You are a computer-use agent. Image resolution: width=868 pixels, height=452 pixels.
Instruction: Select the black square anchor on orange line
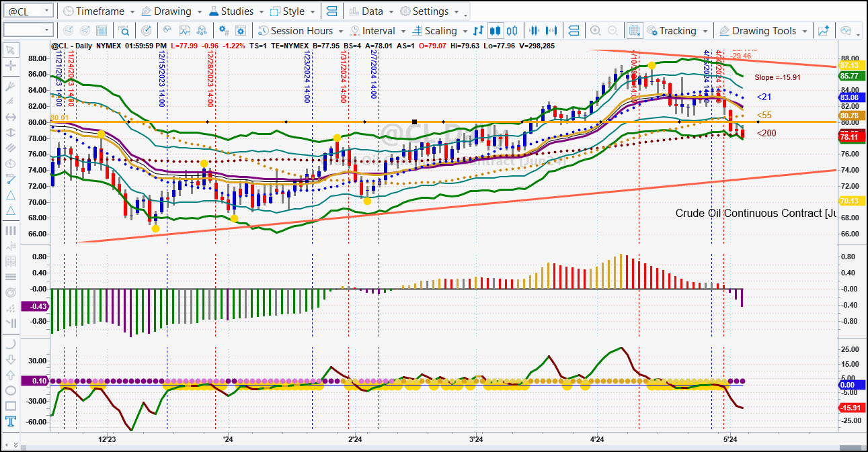pyautogui.click(x=415, y=122)
